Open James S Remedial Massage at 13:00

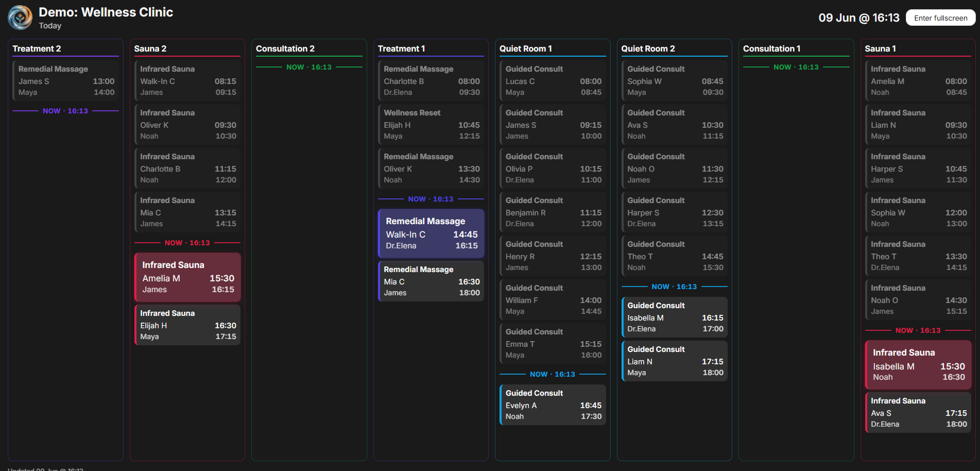click(65, 80)
